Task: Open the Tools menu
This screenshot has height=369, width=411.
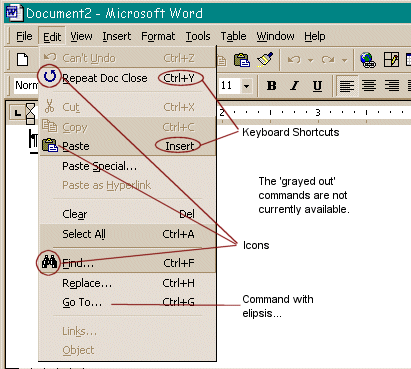Action: [x=198, y=36]
